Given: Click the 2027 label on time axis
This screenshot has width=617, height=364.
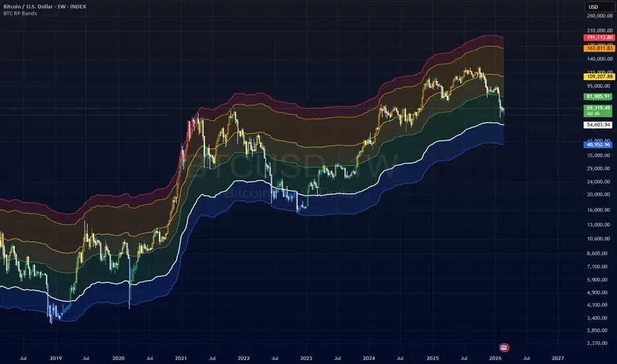Looking at the screenshot, I should coord(557,358).
